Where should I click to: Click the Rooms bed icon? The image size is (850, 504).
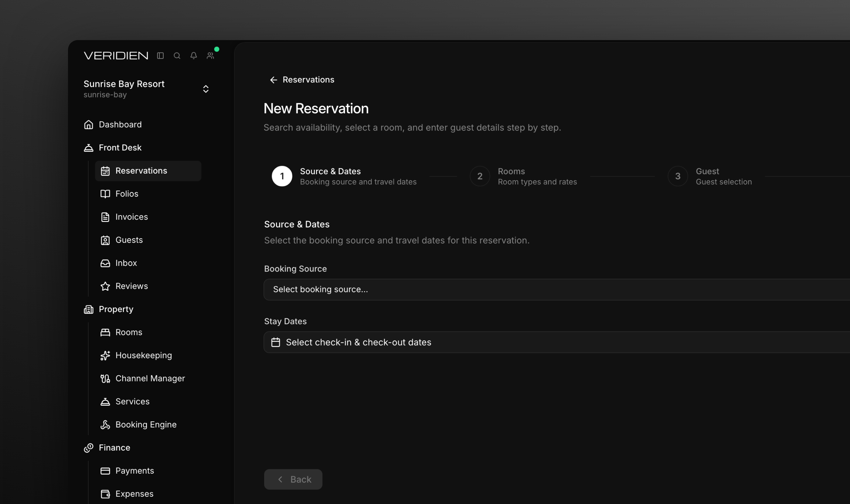click(105, 332)
